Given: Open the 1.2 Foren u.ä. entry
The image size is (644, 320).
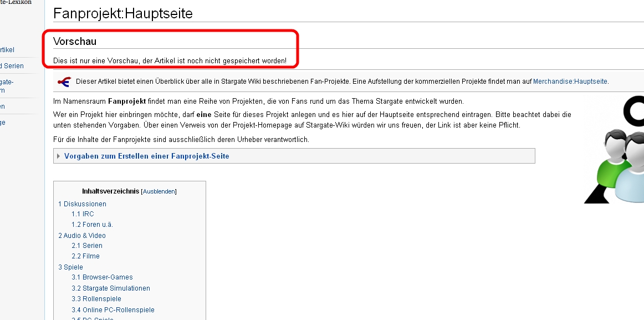Looking at the screenshot, I should point(92,225).
